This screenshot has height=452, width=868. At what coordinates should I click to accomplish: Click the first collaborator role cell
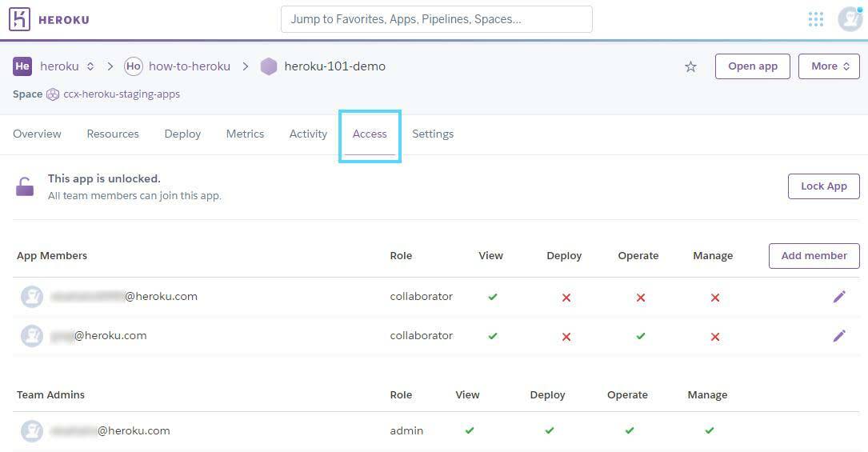tap(422, 297)
